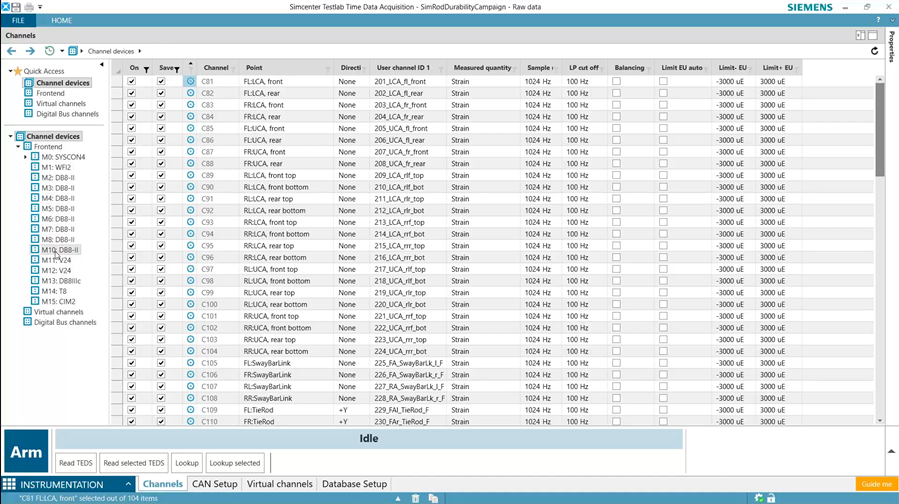
Task: Select M13: DB8IIIc in the tree
Action: pyautogui.click(x=62, y=281)
